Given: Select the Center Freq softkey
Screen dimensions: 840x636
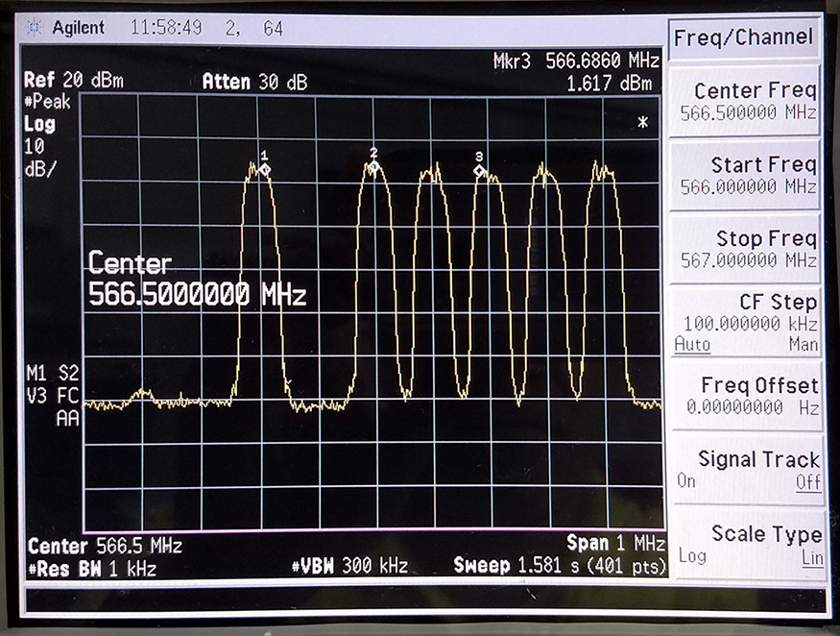Looking at the screenshot, I should point(745,101).
